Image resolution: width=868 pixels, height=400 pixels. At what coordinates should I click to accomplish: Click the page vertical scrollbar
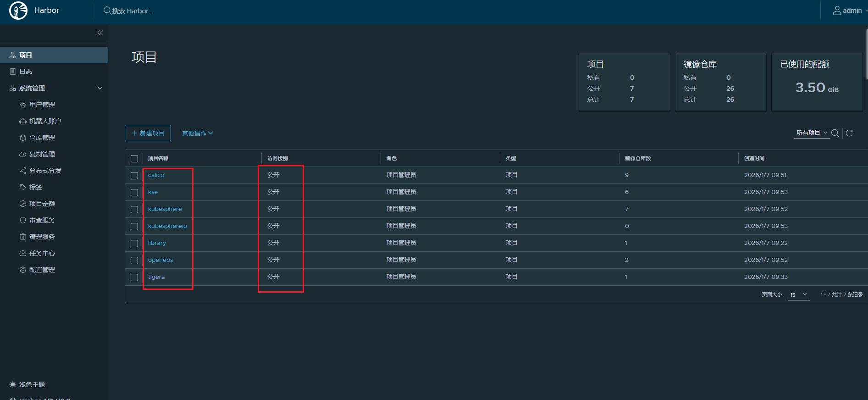coord(866,53)
